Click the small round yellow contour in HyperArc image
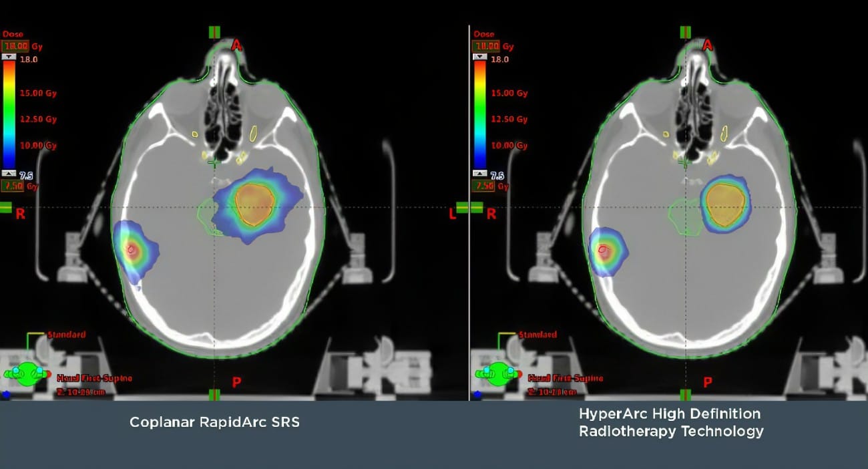 (666, 134)
